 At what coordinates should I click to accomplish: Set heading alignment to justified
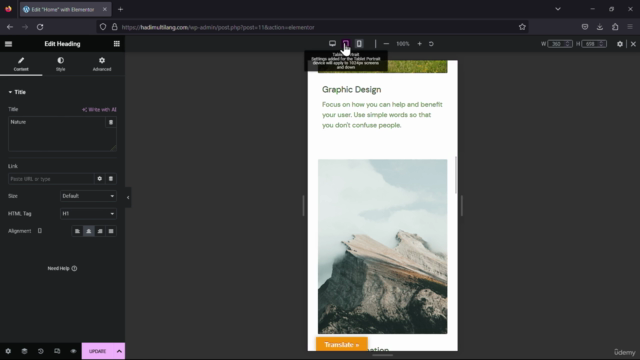111,231
